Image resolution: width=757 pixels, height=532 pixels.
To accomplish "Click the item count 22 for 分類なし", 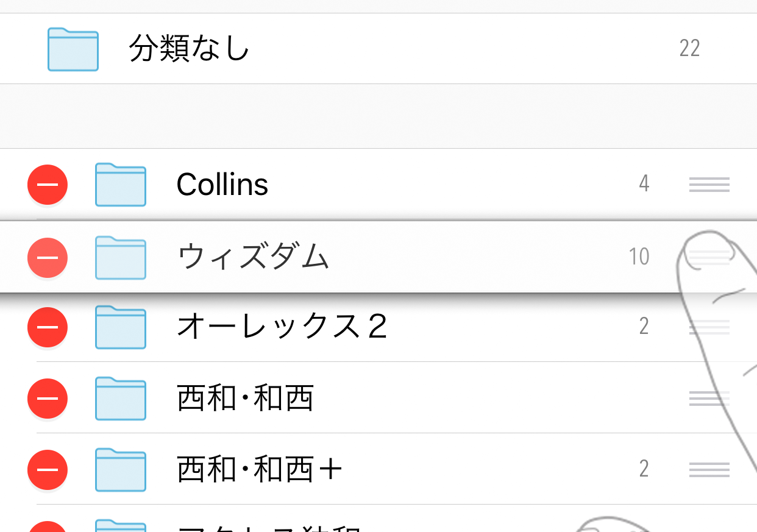I will coord(689,48).
